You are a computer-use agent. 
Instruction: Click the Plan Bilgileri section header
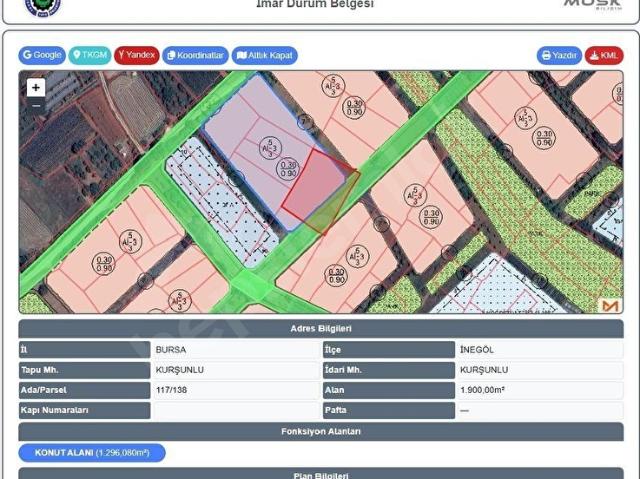point(321,475)
